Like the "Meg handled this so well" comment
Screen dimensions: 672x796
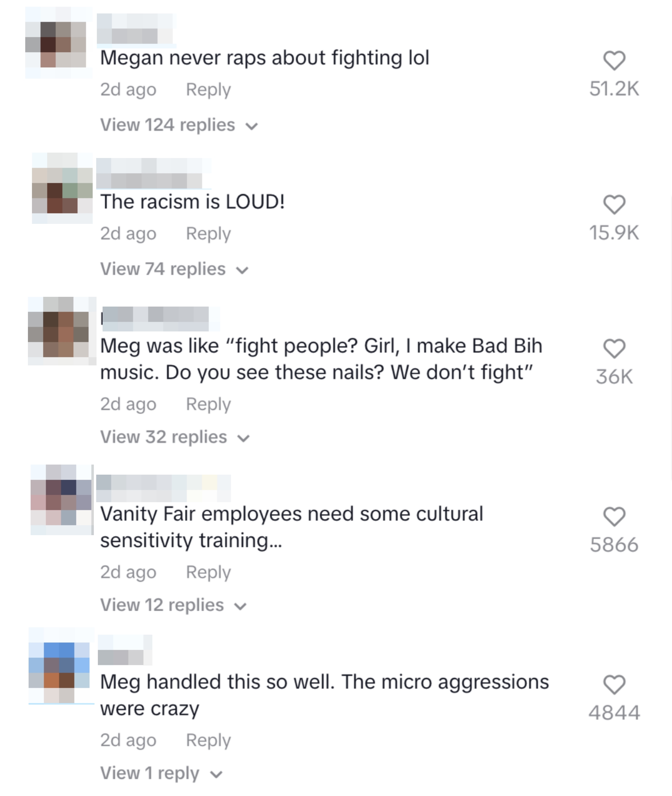[614, 684]
